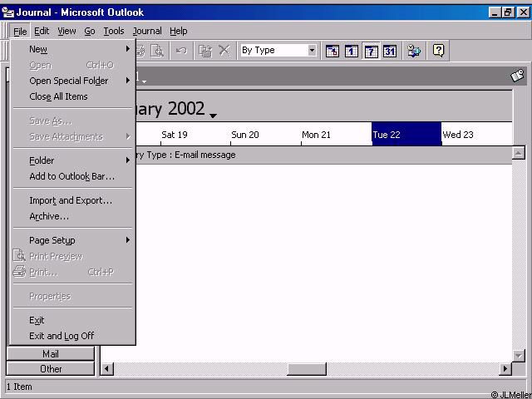Click the printer icon beside Print in menu
Viewport: 532px width, 399px height.
19,272
